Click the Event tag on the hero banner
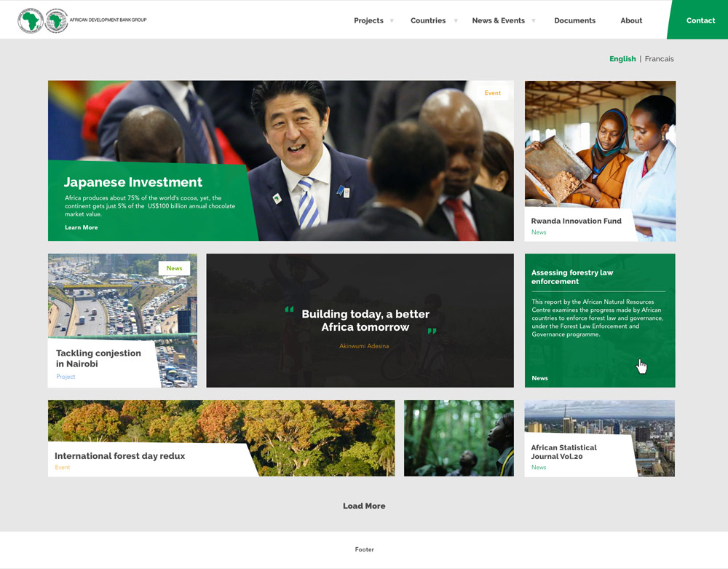728x569 pixels. click(x=493, y=93)
